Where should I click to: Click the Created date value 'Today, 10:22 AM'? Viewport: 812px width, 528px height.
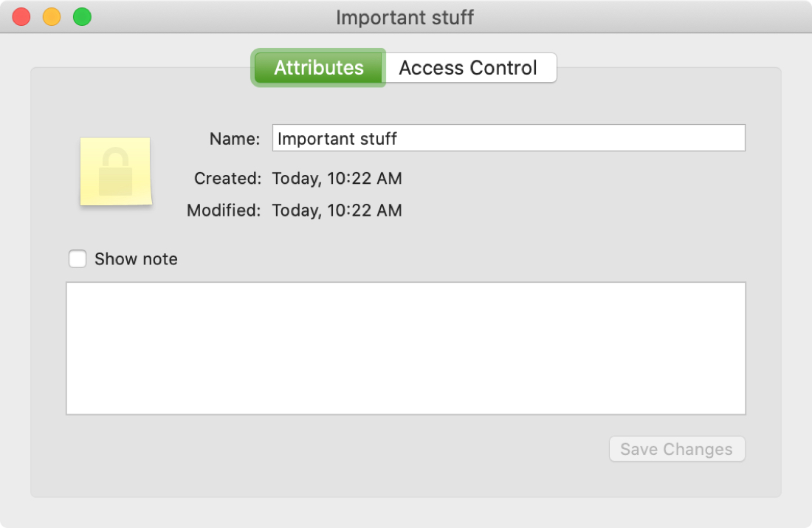(337, 178)
